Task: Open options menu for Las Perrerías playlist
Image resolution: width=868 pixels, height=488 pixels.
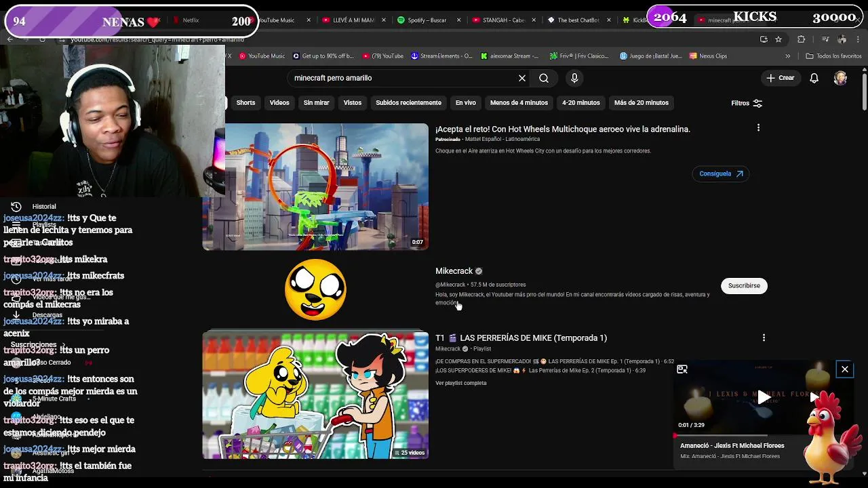Action: (764, 338)
